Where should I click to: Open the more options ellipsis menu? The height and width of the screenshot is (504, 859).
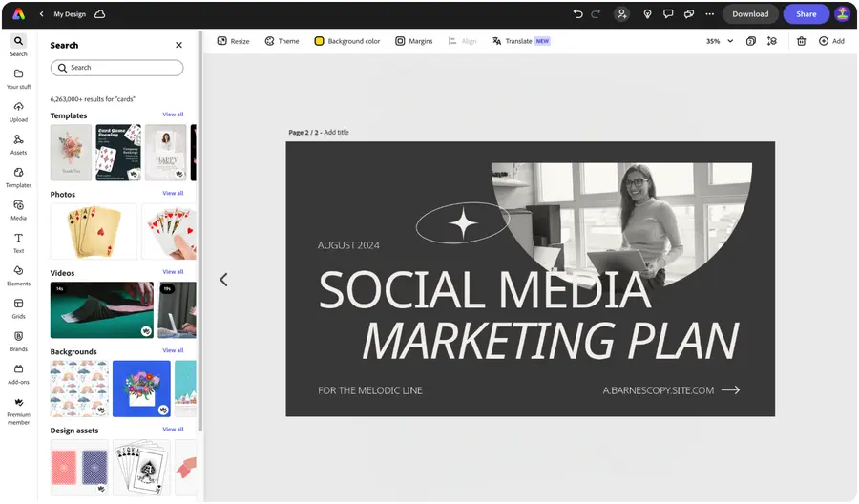pos(709,14)
